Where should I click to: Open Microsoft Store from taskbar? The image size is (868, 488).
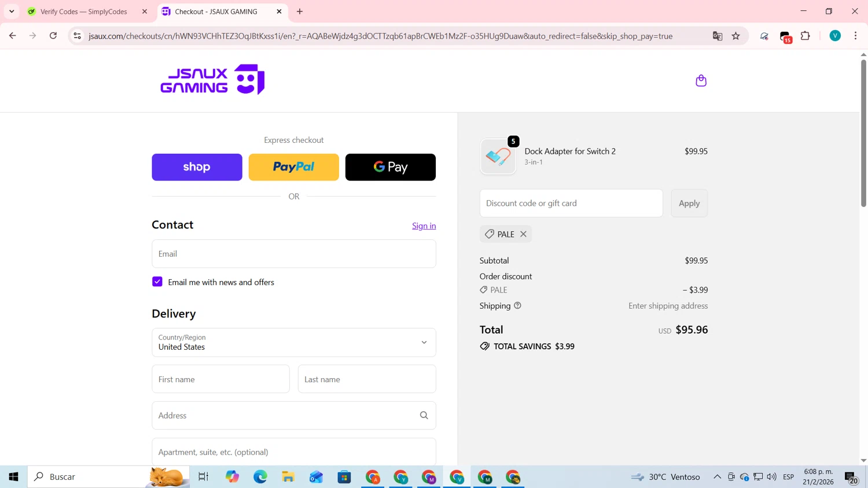tap(344, 477)
